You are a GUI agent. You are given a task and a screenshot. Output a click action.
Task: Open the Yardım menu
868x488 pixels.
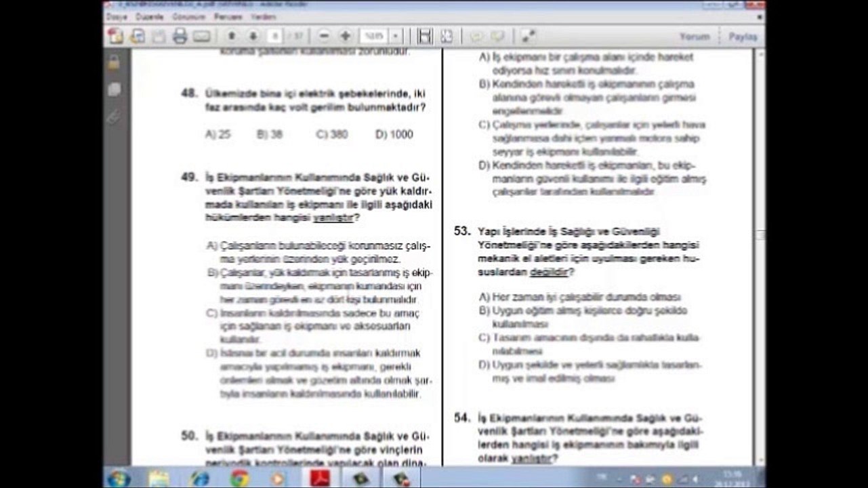point(263,16)
